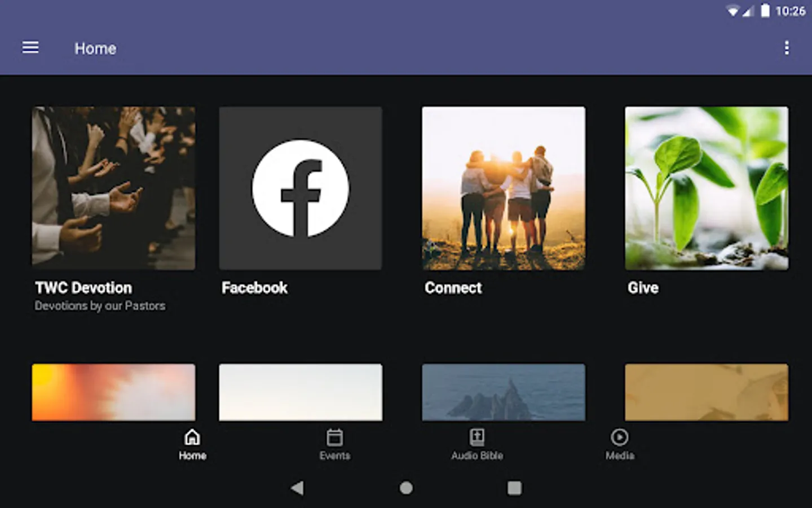Tap the Android recents square button
Viewport: 812px width, 508px height.
514,488
